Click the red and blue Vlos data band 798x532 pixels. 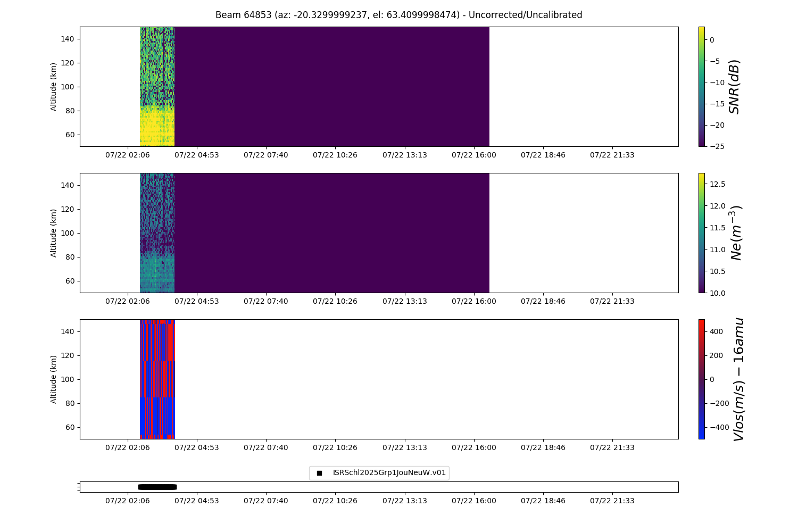pyautogui.click(x=157, y=379)
